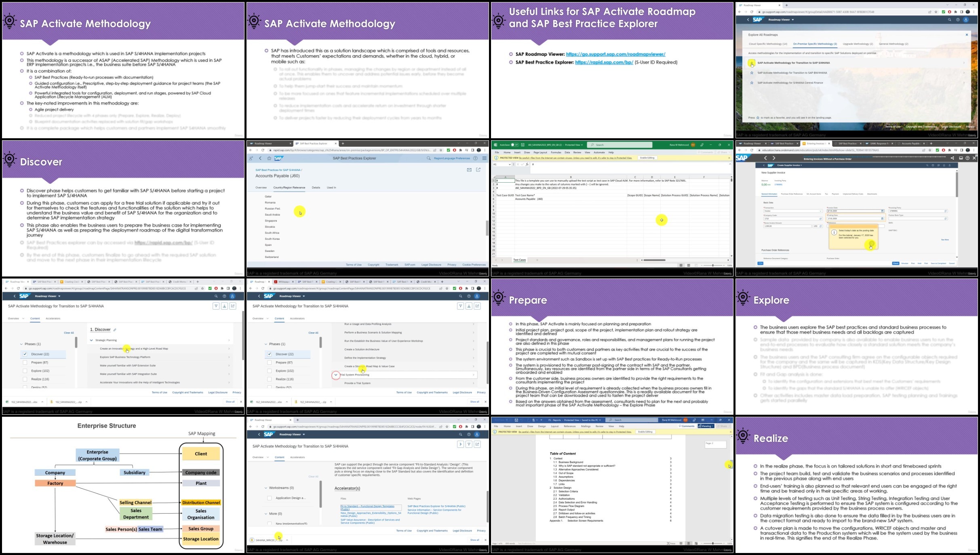Image resolution: width=980 pixels, height=555 pixels.
Task: Check Realize (116) on Trial System Provisioning page
Action: tap(270, 379)
